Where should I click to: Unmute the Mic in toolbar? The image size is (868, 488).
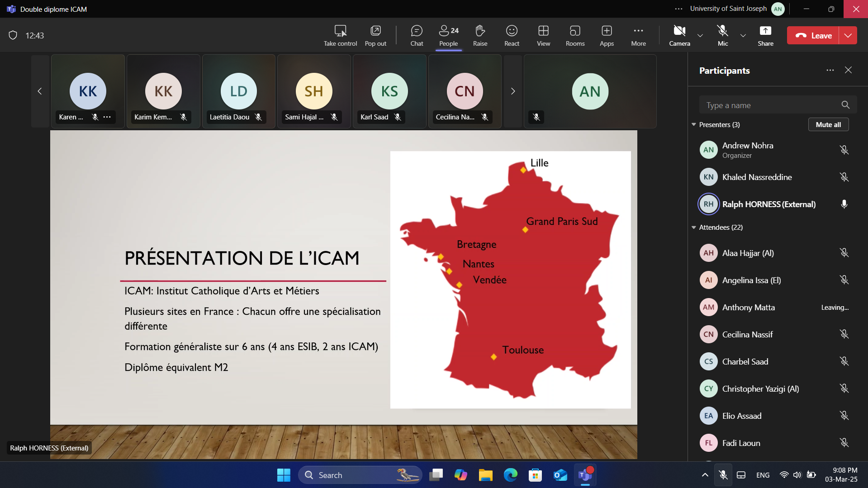click(x=723, y=35)
